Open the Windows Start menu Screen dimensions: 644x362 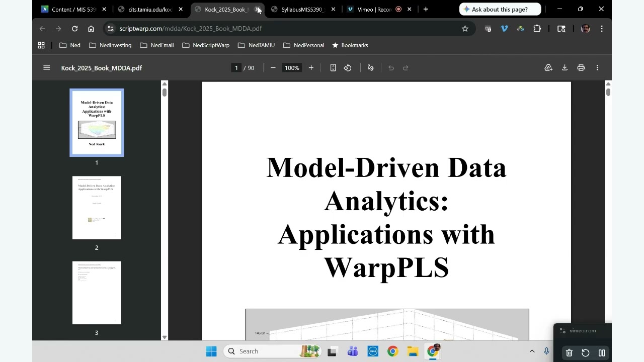tap(211, 351)
